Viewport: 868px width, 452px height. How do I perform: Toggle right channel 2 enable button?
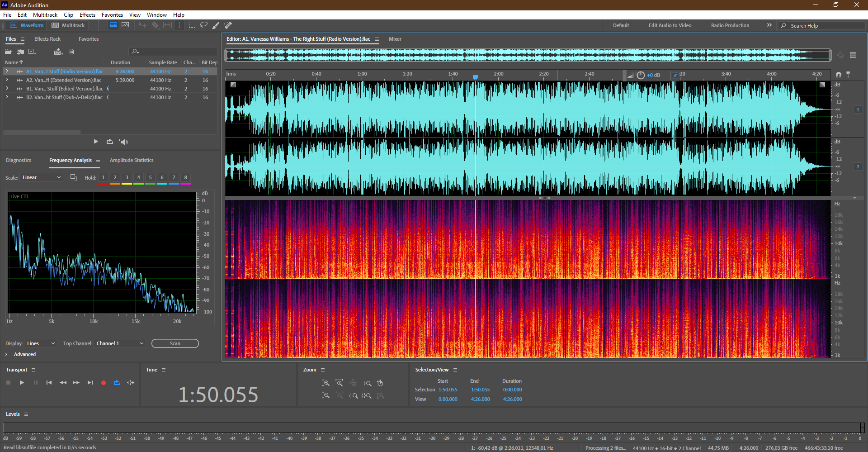pos(858,167)
